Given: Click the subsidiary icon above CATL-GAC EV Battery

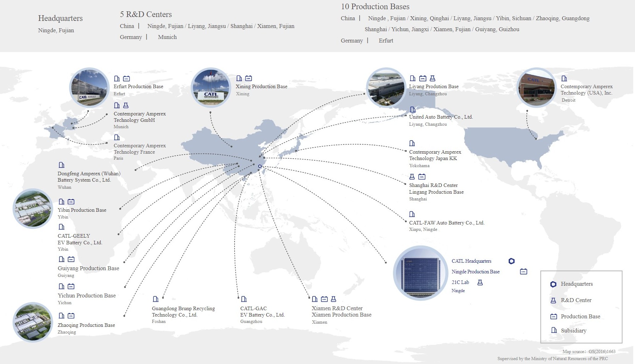Looking at the screenshot, I should [244, 299].
